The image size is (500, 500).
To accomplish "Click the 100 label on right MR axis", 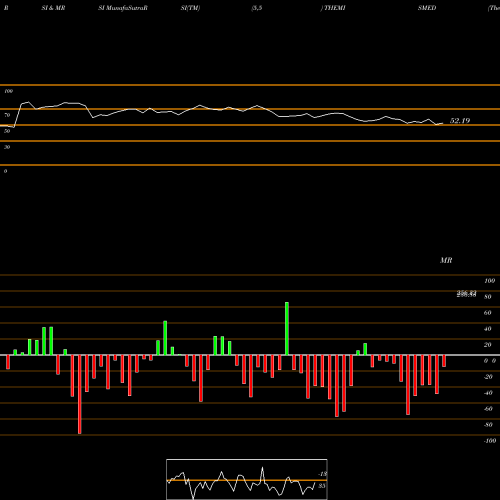I will (489, 281).
